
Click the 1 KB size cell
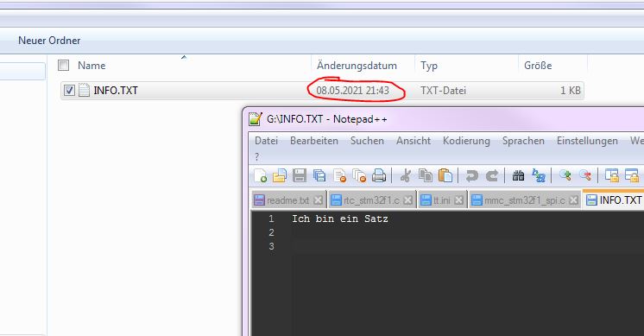pyautogui.click(x=571, y=91)
